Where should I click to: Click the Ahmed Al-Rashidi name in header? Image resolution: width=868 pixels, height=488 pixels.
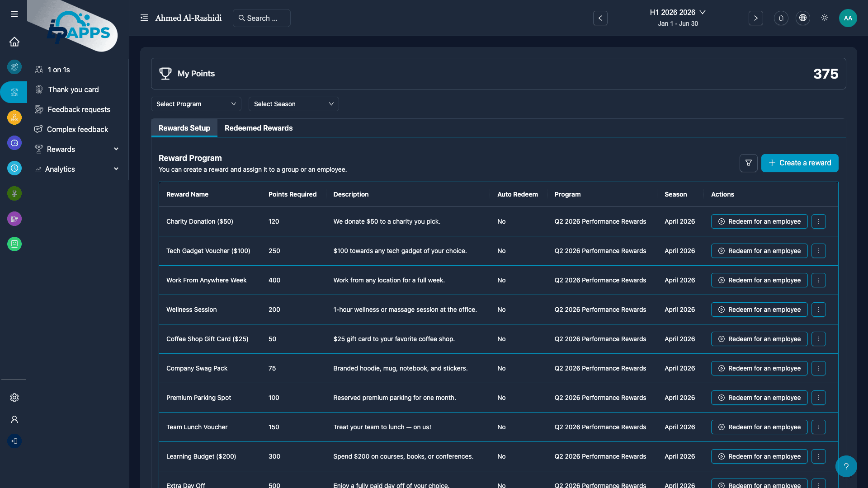pyautogui.click(x=189, y=18)
